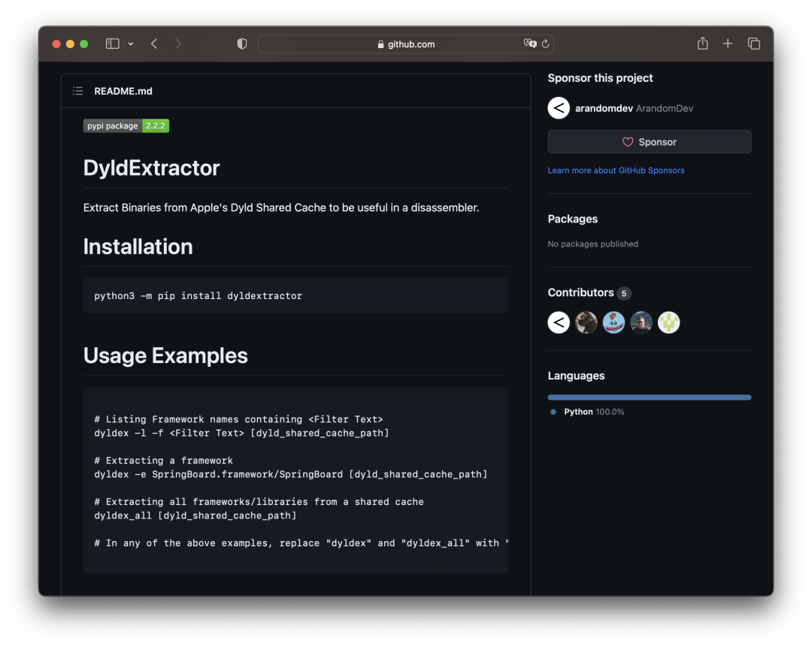Open the privacy shield report
Screen dimensions: 812x647
point(242,44)
